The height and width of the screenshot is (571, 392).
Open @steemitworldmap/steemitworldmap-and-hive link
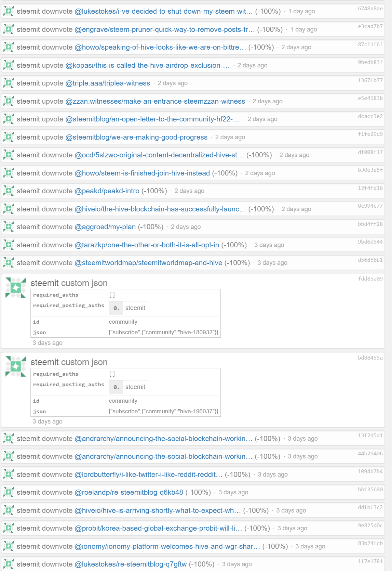[148, 263]
